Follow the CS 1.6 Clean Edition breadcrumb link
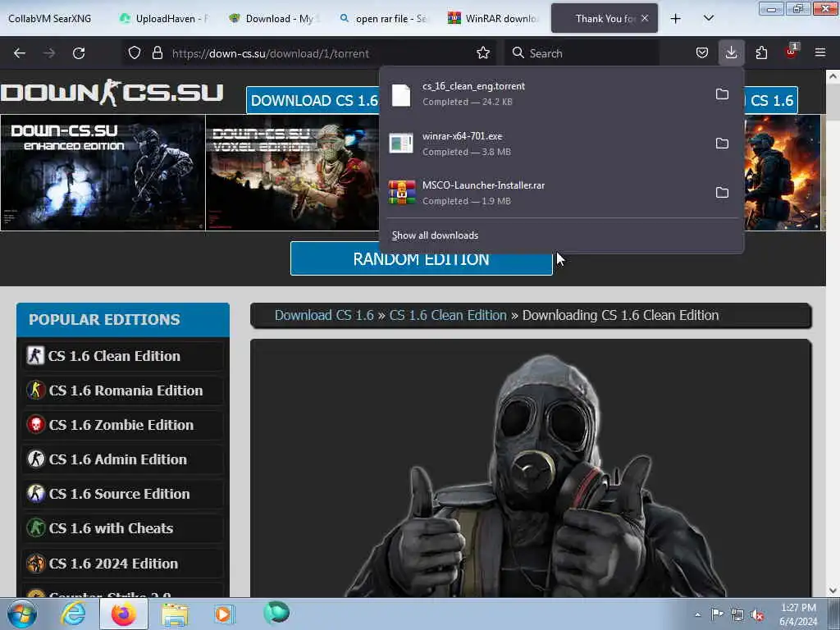The width and height of the screenshot is (840, 630). (x=448, y=315)
